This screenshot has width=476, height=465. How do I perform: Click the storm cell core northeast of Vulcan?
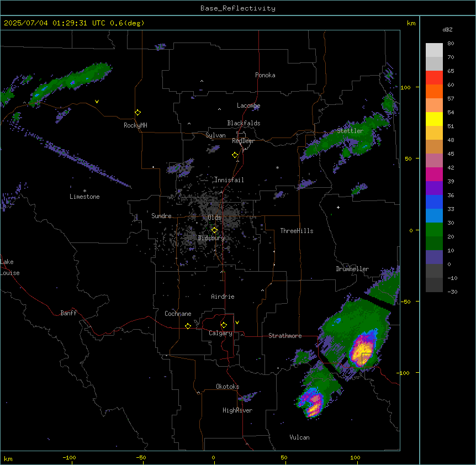click(x=313, y=404)
